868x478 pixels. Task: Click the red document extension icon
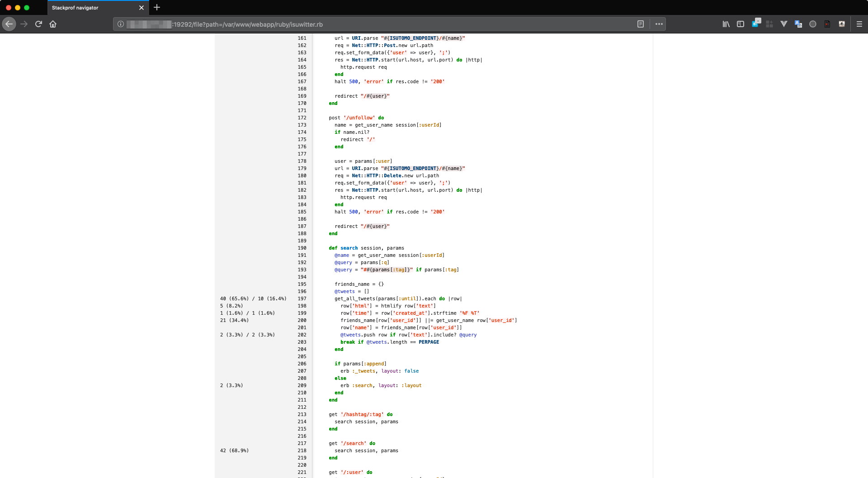pos(827,24)
